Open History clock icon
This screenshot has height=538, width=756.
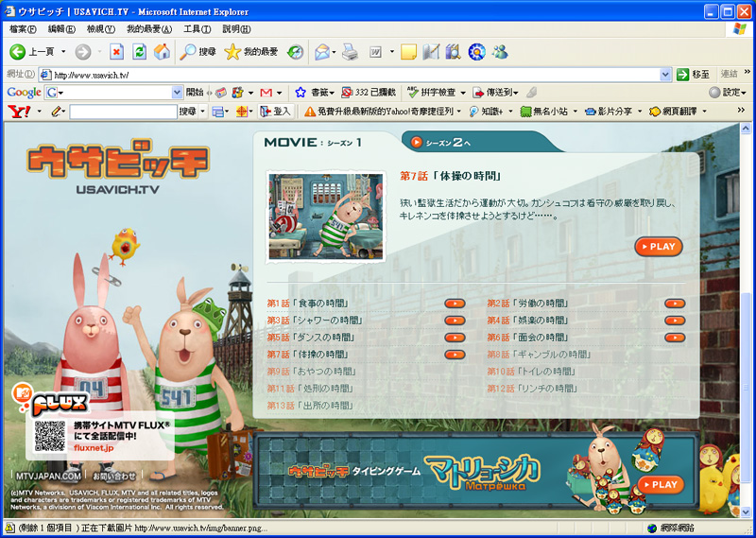coord(295,52)
